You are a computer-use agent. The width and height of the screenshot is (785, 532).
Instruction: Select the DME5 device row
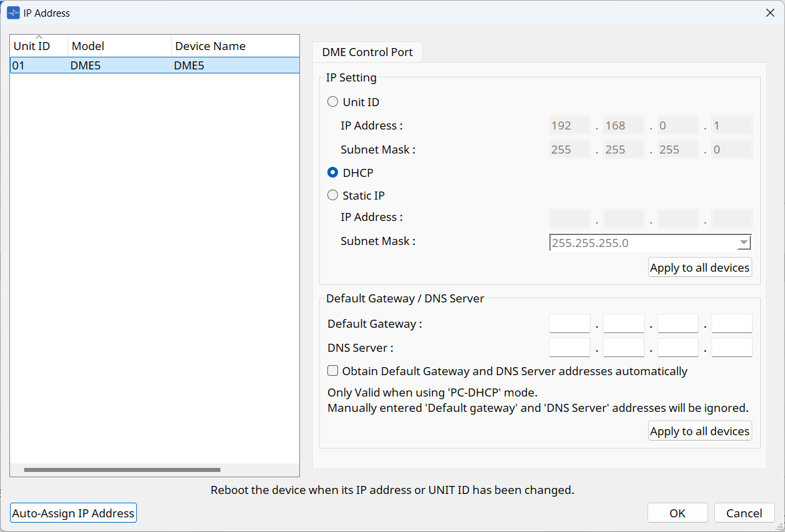(154, 65)
